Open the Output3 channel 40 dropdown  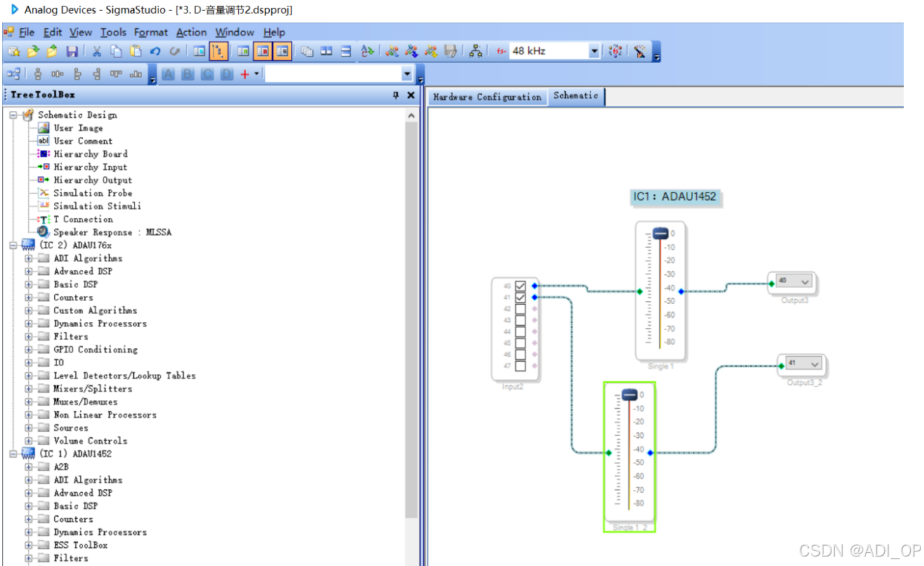(x=805, y=282)
